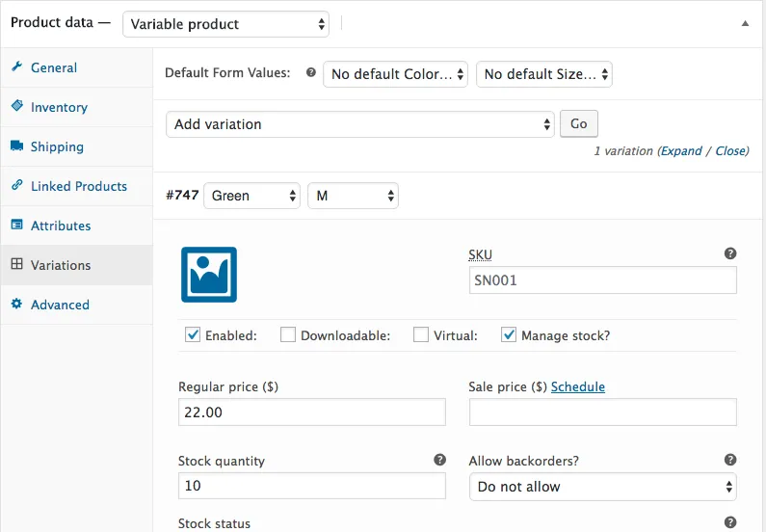
Task: Open the Add variation dropdown
Action: [360, 124]
